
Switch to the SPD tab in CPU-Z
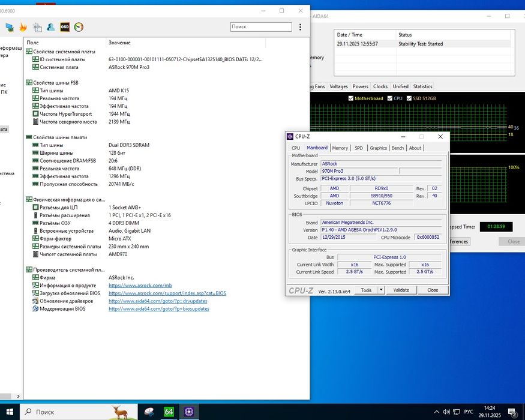pos(359,148)
